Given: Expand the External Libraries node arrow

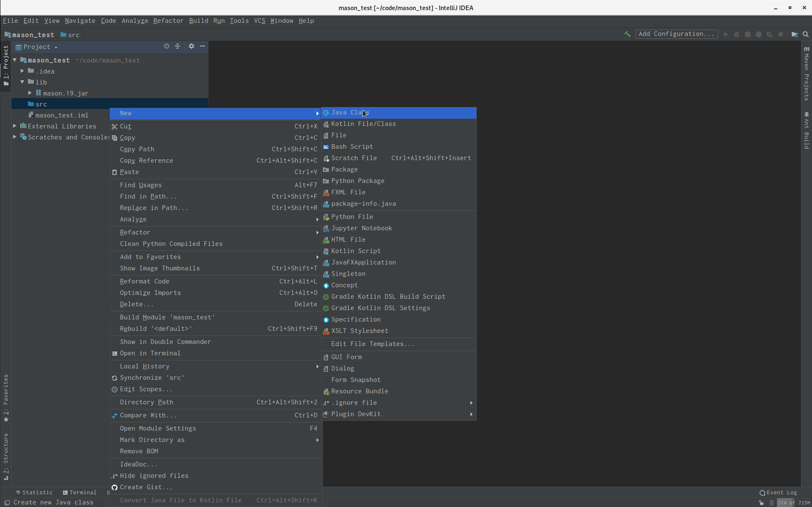Looking at the screenshot, I should [15, 126].
